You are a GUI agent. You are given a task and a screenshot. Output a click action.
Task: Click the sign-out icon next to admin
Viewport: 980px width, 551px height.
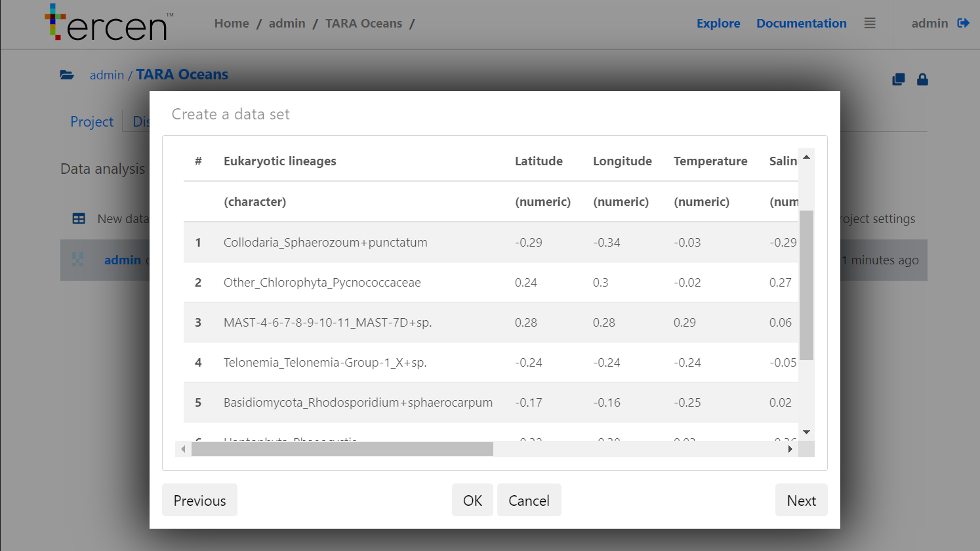click(x=963, y=23)
